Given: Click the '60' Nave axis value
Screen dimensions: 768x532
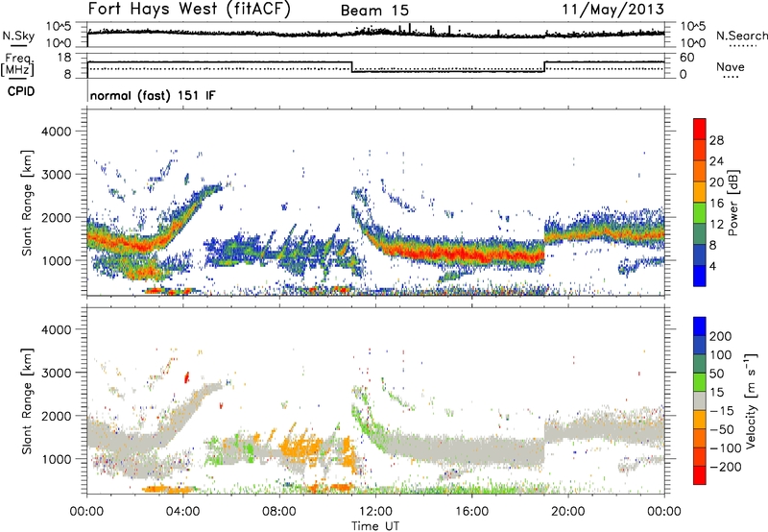Looking at the screenshot, I should point(687,58).
